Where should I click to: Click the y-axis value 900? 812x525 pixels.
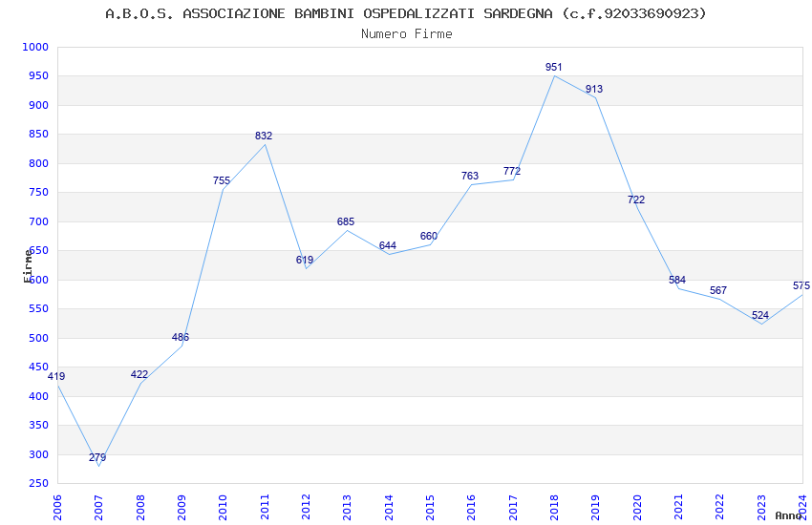tap(39, 105)
